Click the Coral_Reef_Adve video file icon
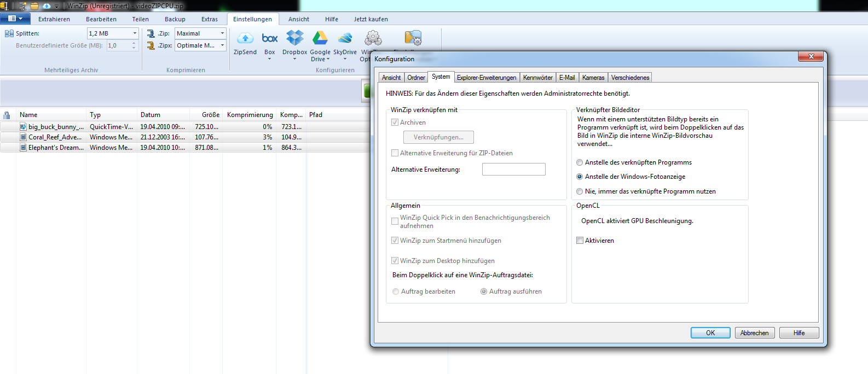 click(x=23, y=137)
